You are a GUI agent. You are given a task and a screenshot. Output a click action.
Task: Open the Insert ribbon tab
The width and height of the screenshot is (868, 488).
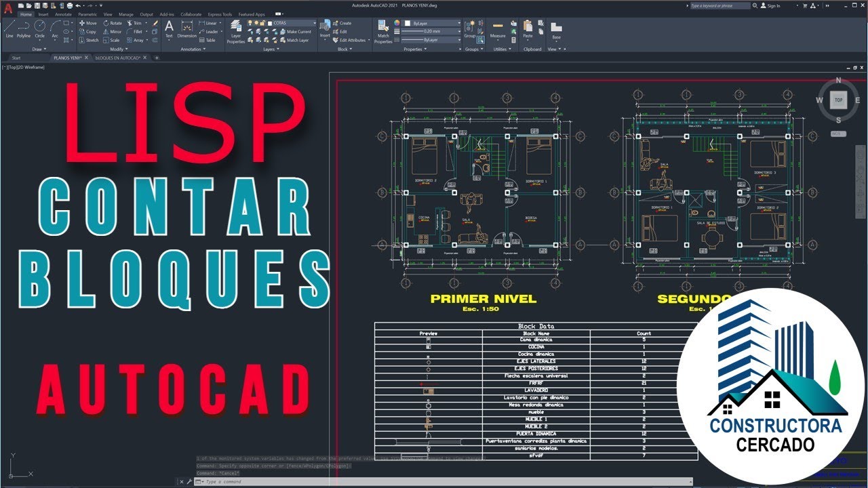pyautogui.click(x=43, y=14)
